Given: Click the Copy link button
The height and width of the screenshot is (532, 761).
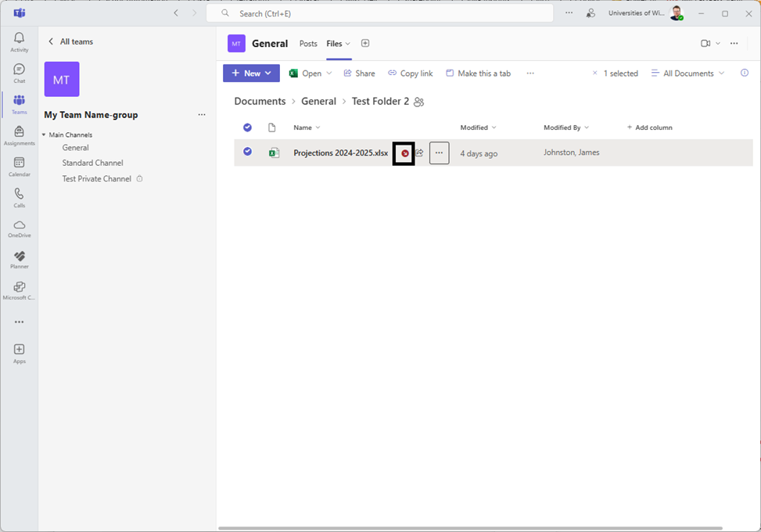Looking at the screenshot, I should pyautogui.click(x=410, y=74).
